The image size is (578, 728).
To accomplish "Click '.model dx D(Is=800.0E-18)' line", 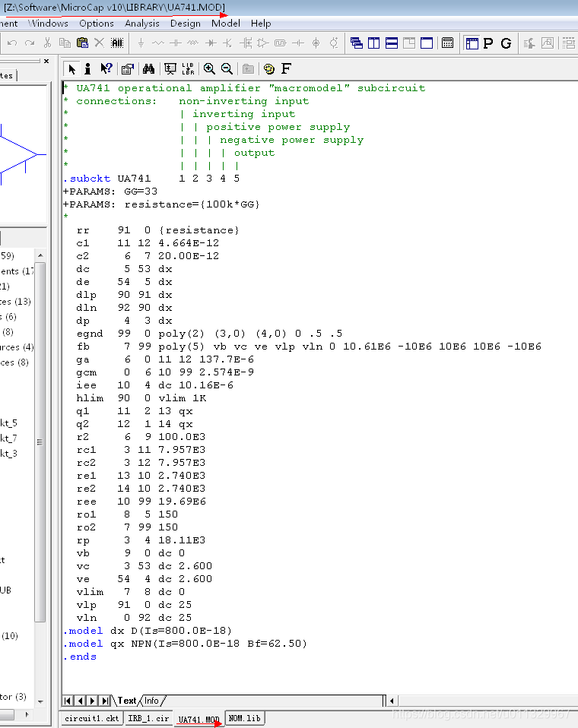I will tap(148, 631).
